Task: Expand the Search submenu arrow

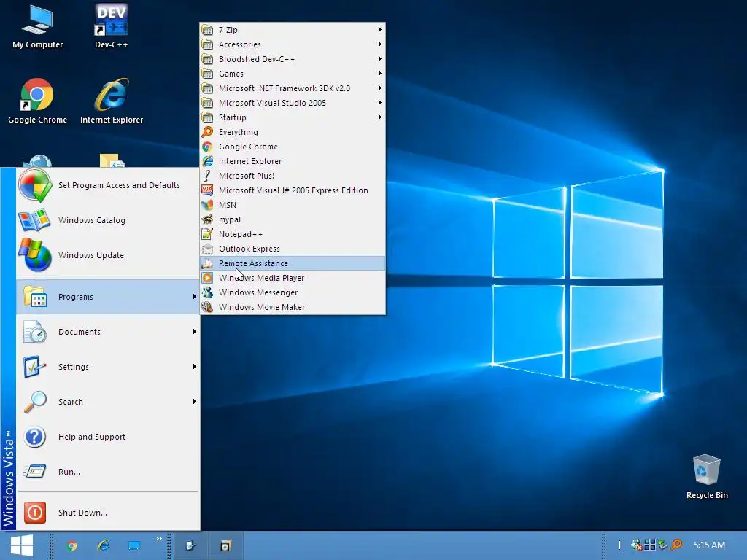Action: pyautogui.click(x=194, y=402)
